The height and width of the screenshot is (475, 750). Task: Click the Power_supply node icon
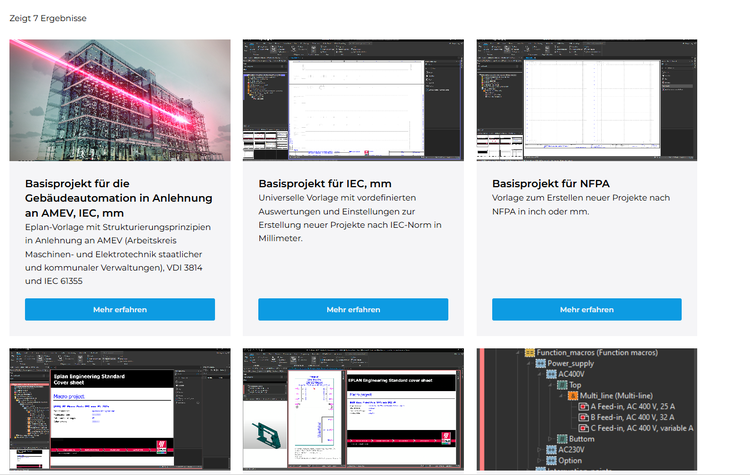540,364
